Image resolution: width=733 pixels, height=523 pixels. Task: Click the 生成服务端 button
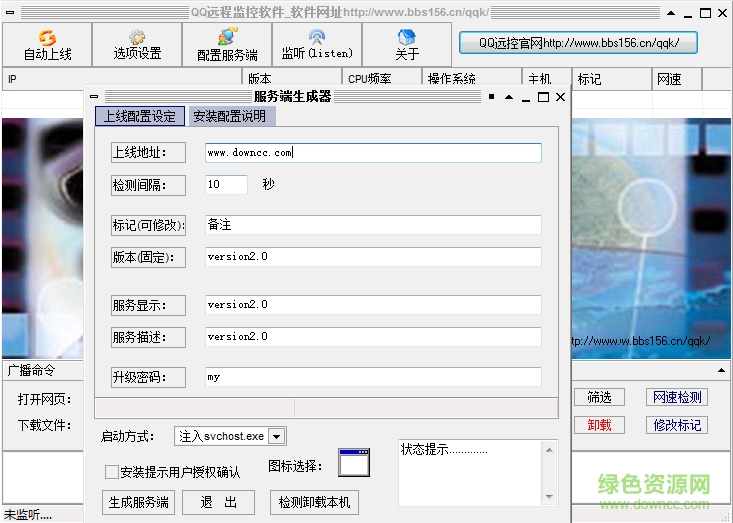tap(138, 502)
